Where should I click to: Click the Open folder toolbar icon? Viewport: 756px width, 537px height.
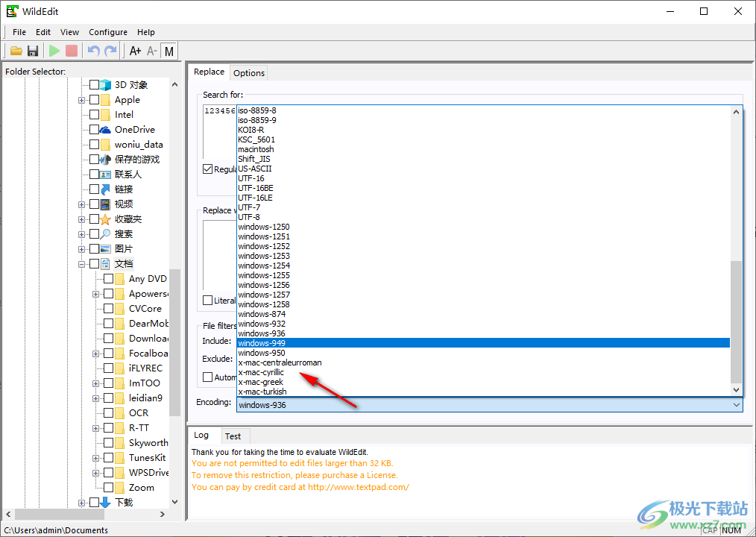pos(16,51)
